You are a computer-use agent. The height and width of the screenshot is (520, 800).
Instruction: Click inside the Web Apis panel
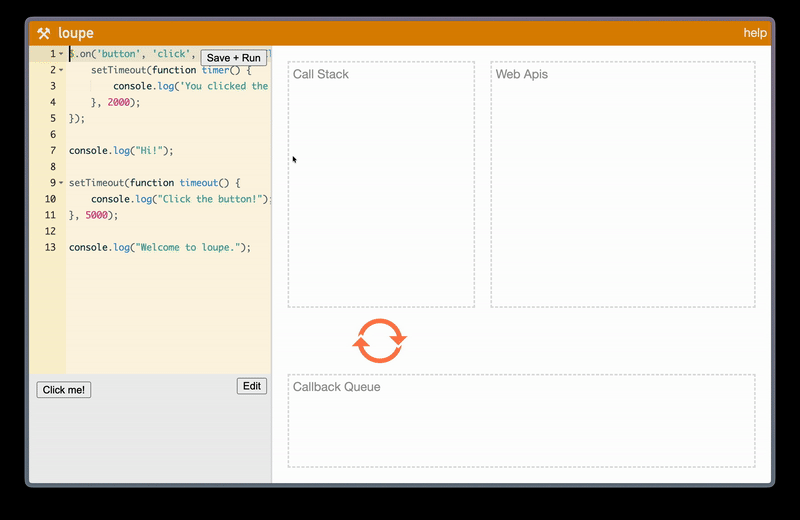pos(622,190)
